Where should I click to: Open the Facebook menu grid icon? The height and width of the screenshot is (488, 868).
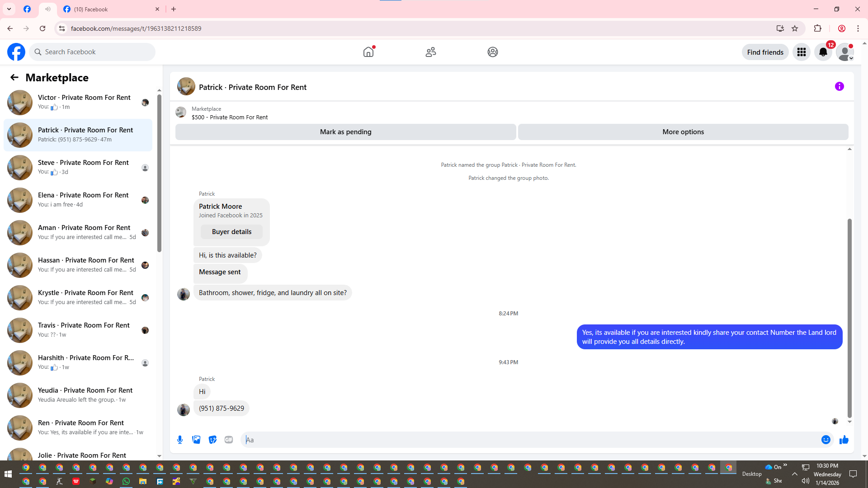[802, 52]
